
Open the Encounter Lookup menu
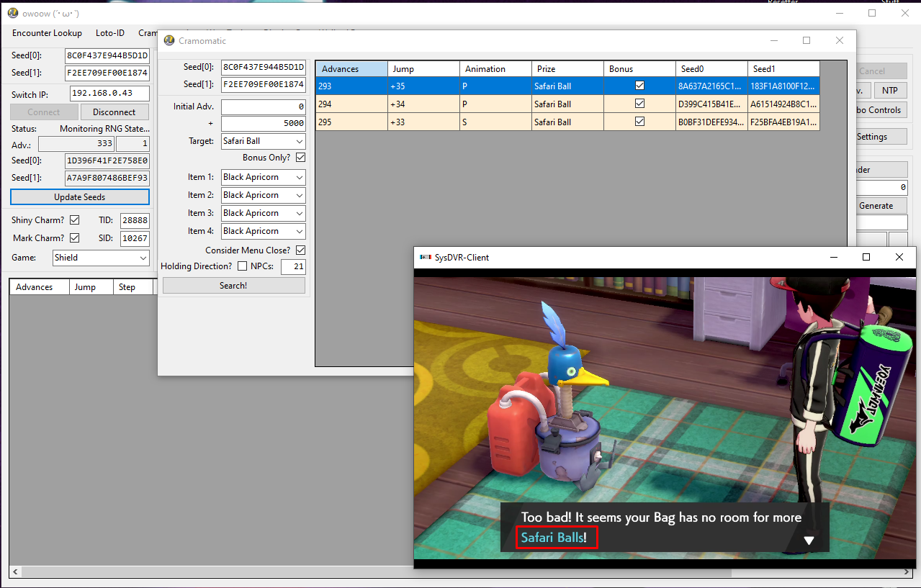click(47, 33)
